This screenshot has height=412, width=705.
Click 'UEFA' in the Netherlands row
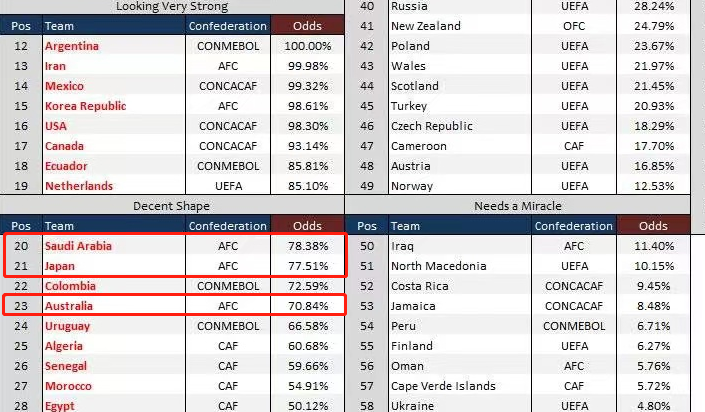pos(228,186)
